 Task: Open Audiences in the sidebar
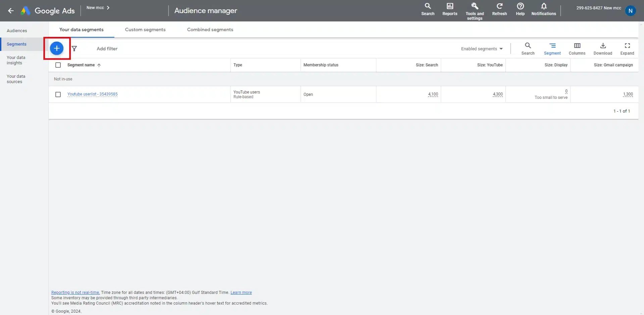pos(17,30)
